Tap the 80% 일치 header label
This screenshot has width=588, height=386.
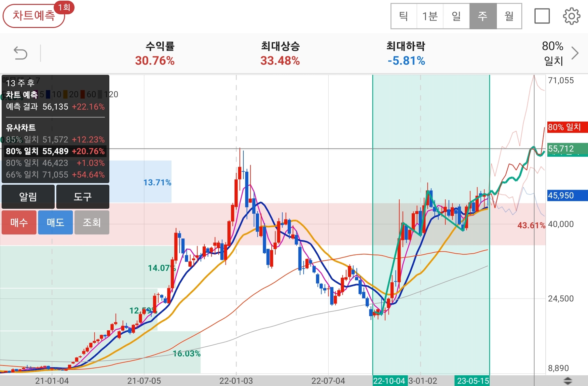click(553, 53)
